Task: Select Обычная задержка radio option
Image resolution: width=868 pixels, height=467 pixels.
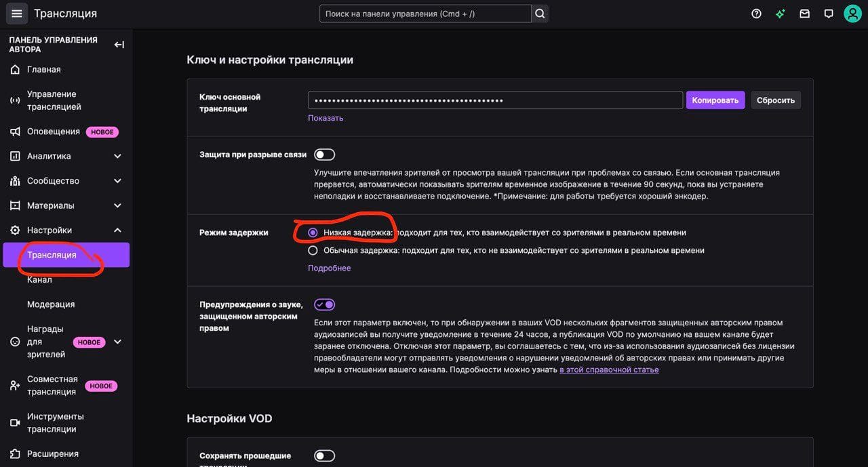Action: click(x=313, y=250)
